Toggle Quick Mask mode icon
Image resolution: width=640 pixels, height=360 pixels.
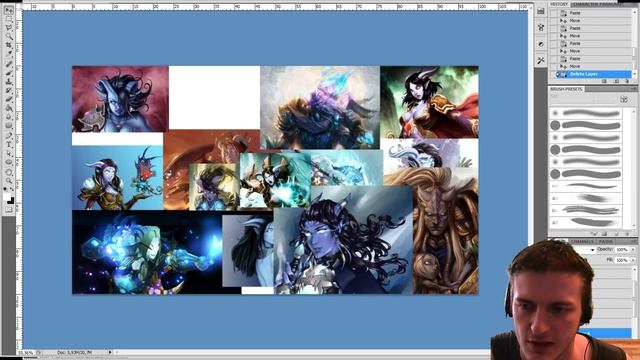coord(9,209)
